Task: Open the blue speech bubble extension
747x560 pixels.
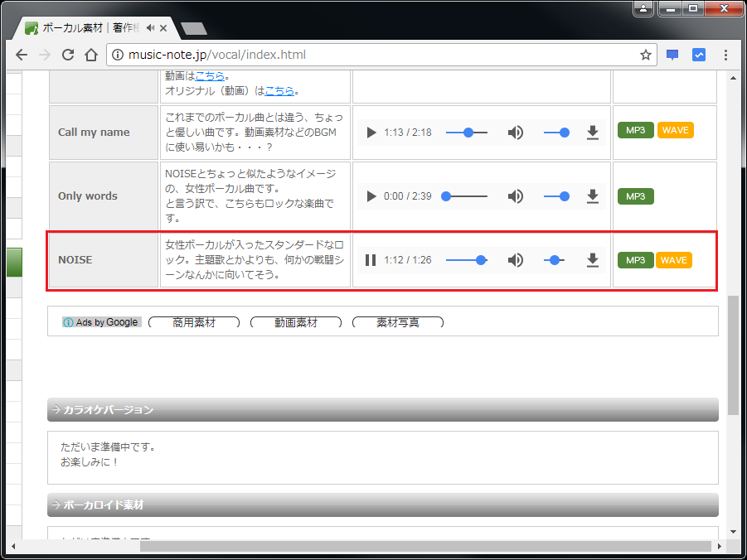Action: click(x=672, y=56)
